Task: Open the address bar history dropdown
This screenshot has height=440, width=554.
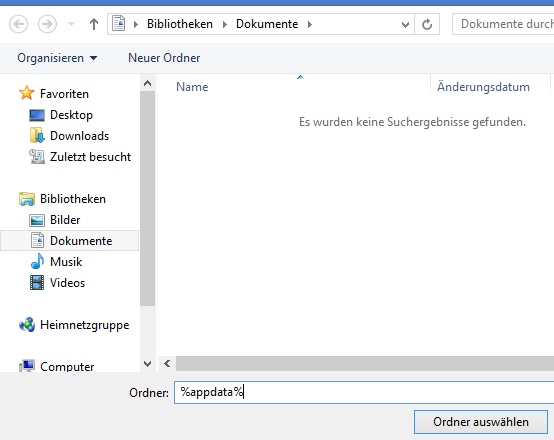Action: point(405,24)
